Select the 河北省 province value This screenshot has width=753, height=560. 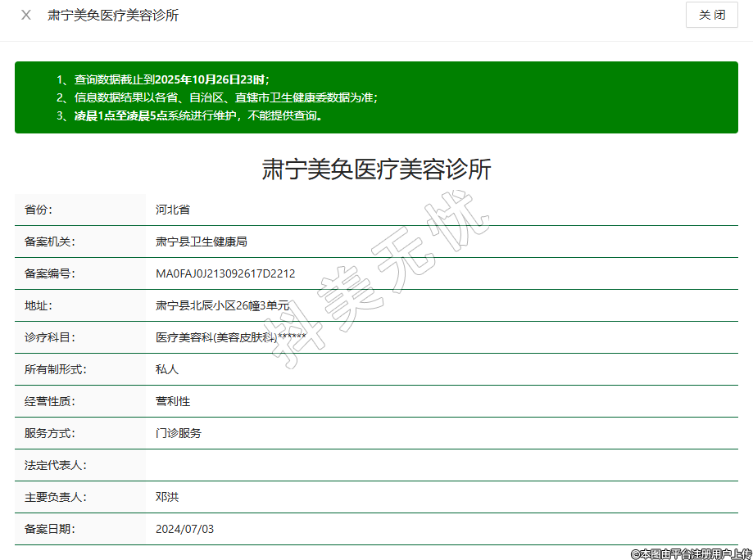tap(173, 210)
